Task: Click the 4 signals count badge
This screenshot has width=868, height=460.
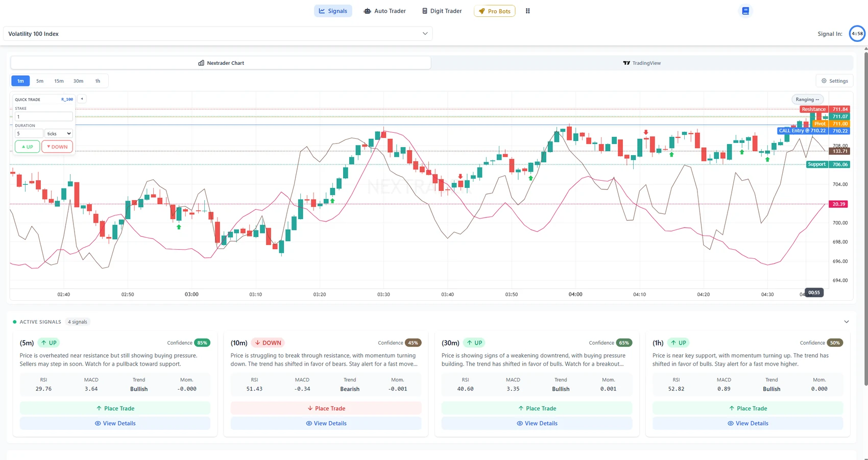Action: pyautogui.click(x=78, y=322)
